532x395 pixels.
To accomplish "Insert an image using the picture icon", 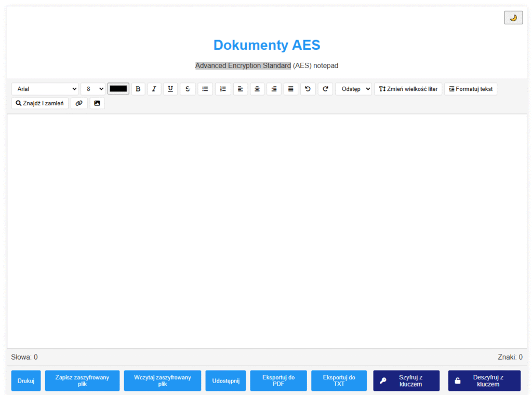I will tap(97, 103).
